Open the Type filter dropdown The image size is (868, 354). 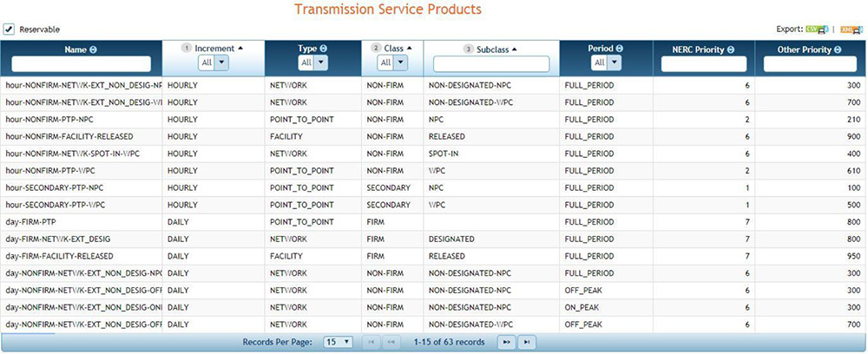pos(319,62)
